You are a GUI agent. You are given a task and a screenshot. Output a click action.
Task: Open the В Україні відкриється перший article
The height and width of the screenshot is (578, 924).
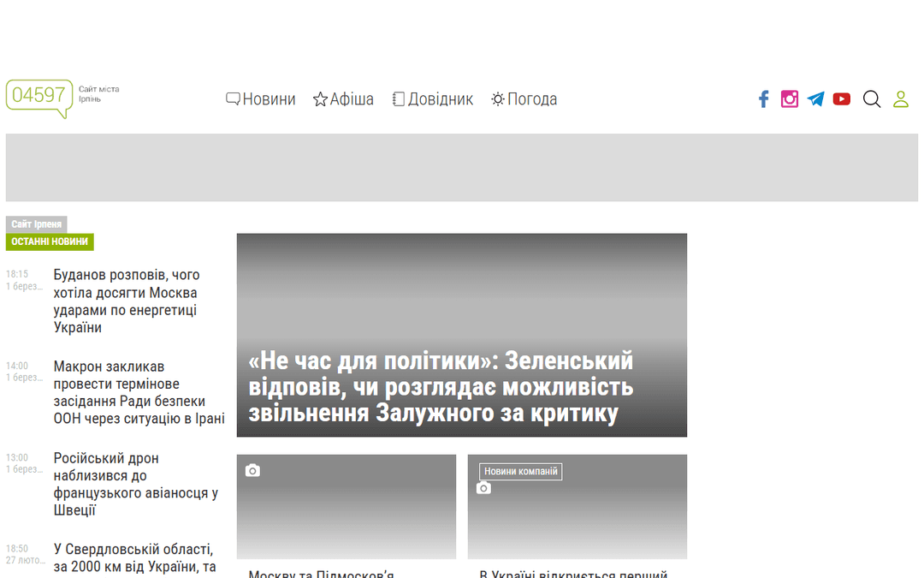pos(573,573)
